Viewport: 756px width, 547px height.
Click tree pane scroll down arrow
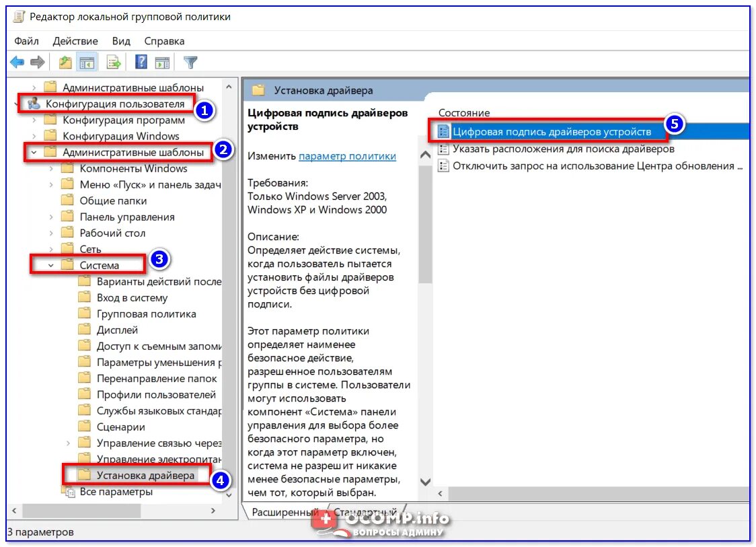[229, 495]
